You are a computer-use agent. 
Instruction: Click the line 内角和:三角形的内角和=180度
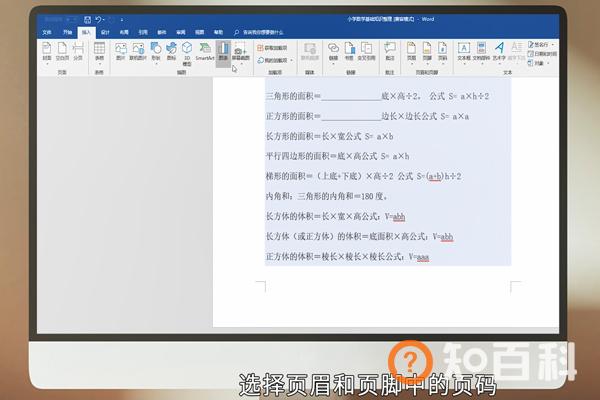point(327,196)
